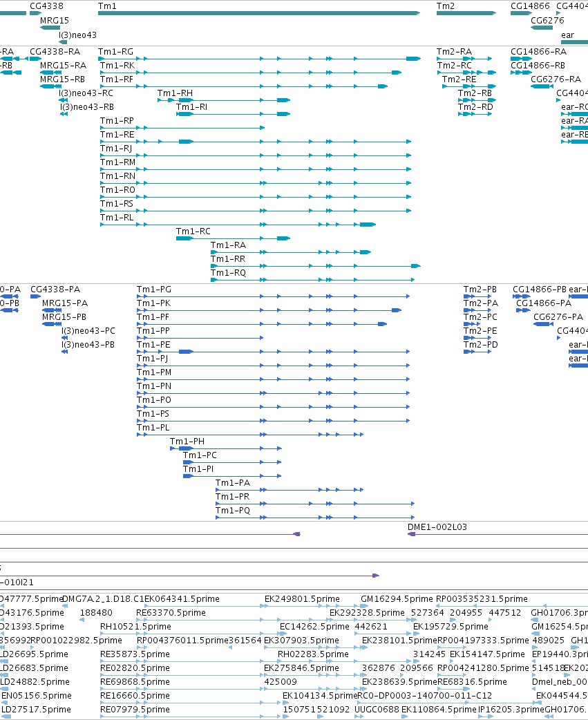Select protein Tm1-PK
This screenshot has height=720, width=588.
pos(269,310)
